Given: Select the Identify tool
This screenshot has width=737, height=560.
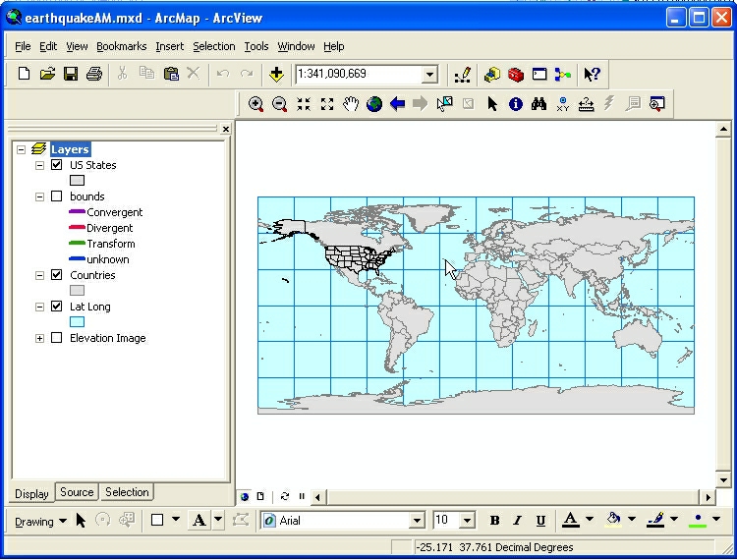Looking at the screenshot, I should 516,104.
